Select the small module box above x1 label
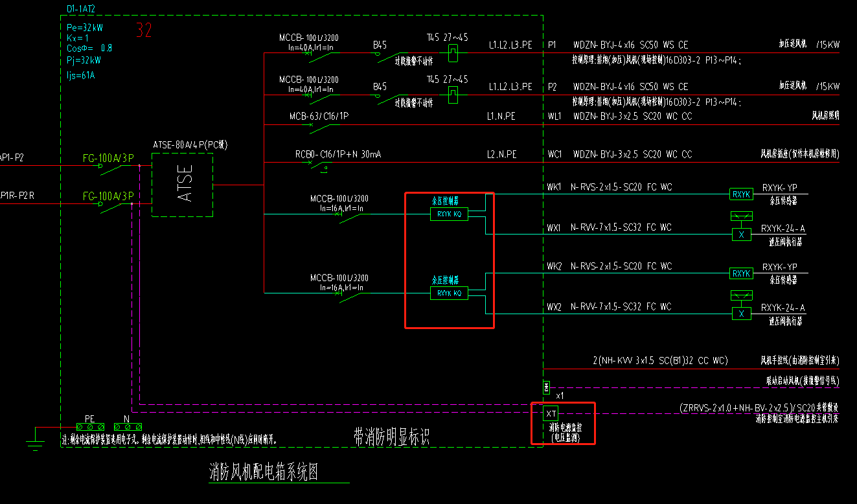 [546, 387]
